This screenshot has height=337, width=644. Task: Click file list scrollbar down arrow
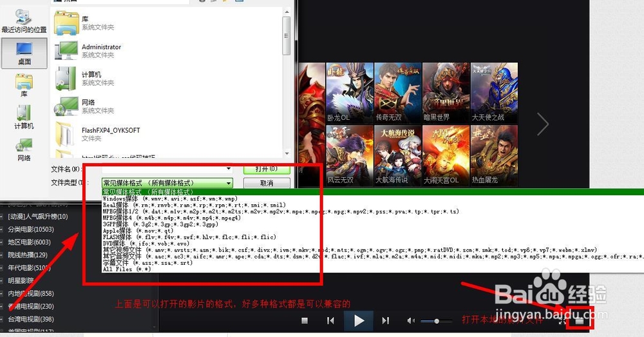(287, 153)
